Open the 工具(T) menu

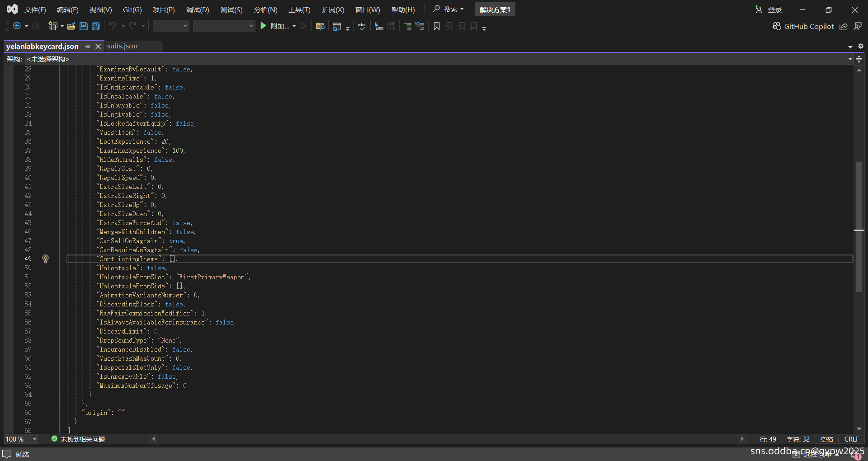[299, 9]
